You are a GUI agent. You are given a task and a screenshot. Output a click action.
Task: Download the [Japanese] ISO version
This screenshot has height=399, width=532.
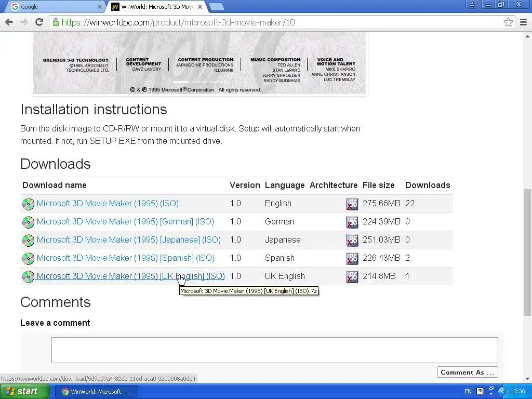coord(129,240)
